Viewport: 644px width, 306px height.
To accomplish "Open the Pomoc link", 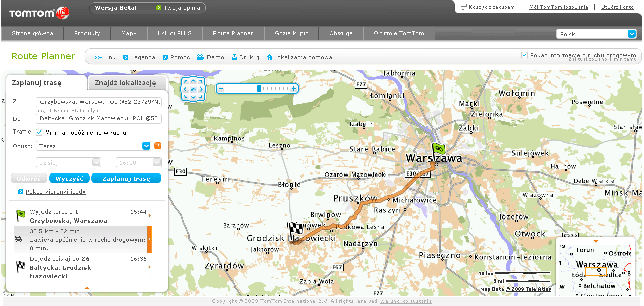I will point(180,57).
